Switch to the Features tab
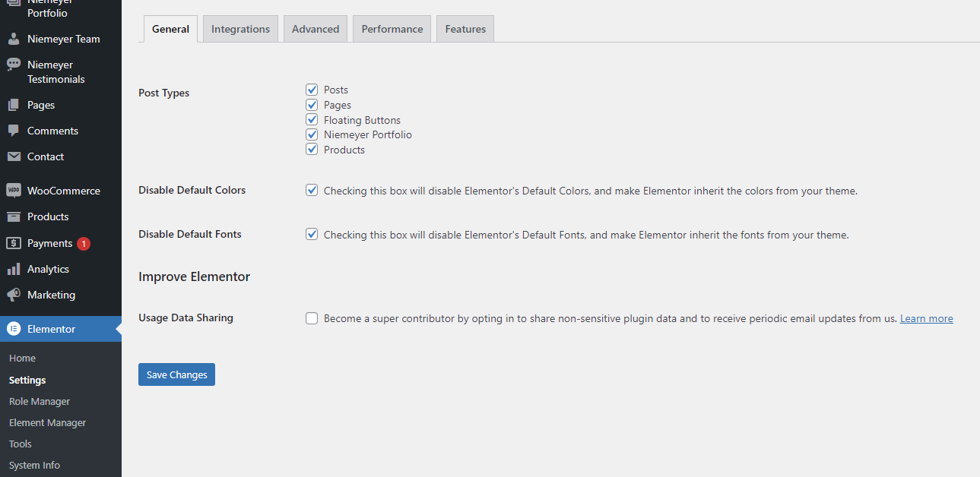This screenshot has width=980, height=477. pos(465,29)
